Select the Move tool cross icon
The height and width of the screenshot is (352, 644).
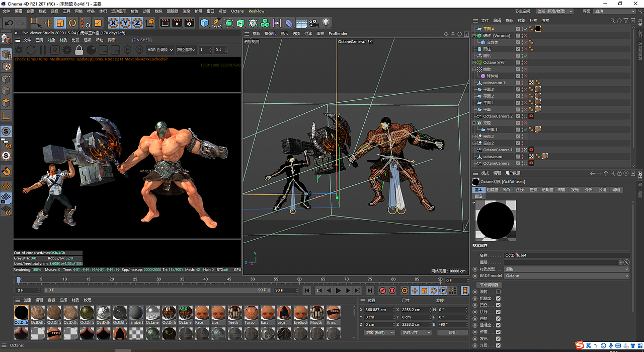pos(48,23)
